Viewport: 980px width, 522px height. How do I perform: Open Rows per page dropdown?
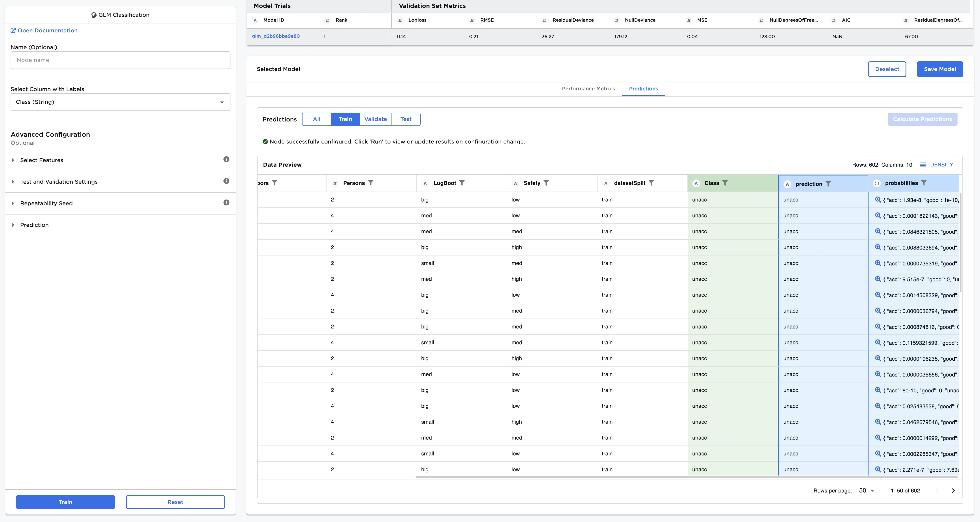(x=867, y=490)
